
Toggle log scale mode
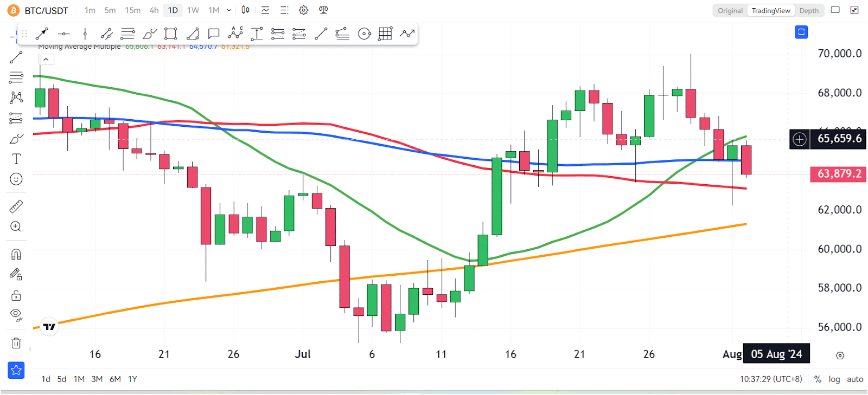click(834, 379)
